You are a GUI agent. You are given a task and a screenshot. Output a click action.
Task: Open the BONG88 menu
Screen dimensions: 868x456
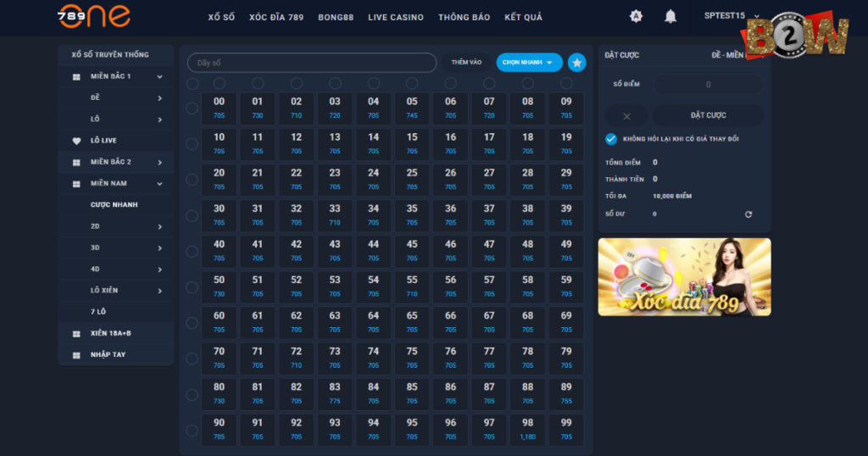tap(336, 17)
